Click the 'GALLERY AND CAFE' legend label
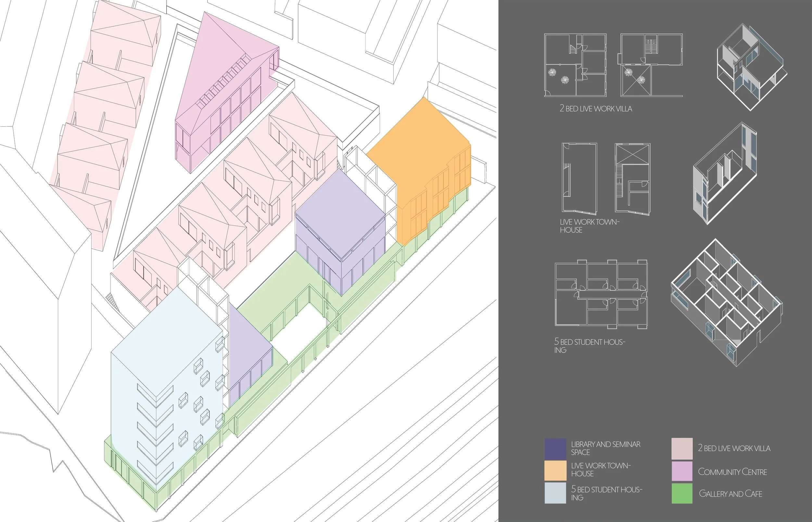 (x=730, y=493)
